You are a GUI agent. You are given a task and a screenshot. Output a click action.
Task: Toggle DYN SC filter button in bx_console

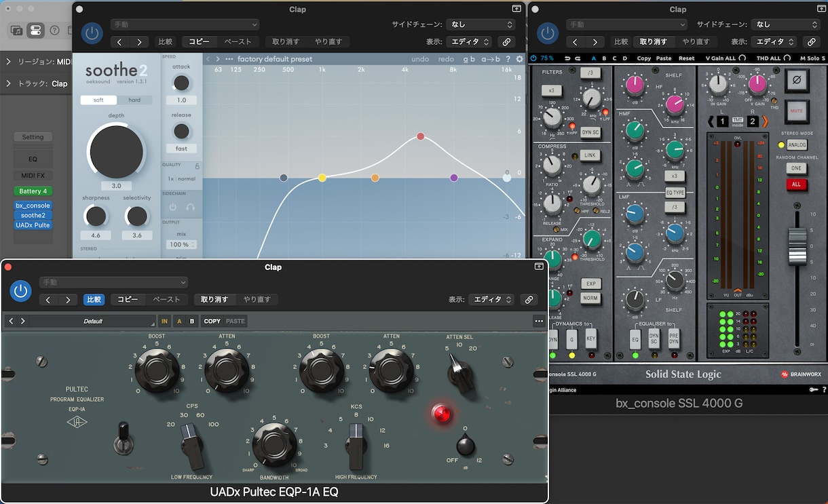[x=590, y=133]
